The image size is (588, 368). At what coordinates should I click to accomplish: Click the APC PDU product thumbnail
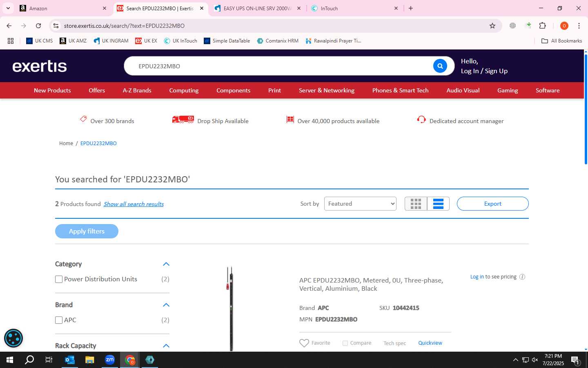point(231,309)
